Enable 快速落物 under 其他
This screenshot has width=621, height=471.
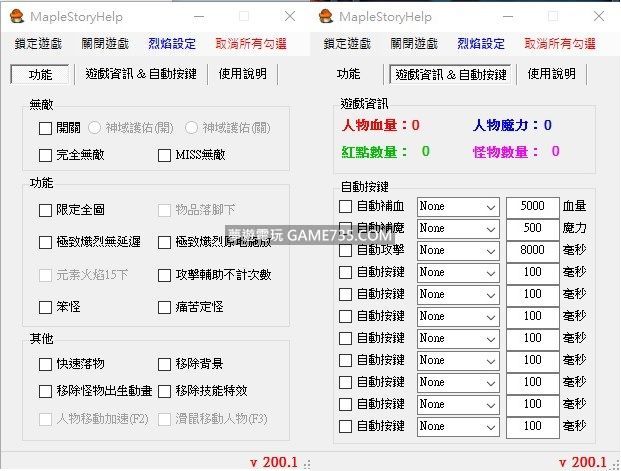click(x=45, y=364)
